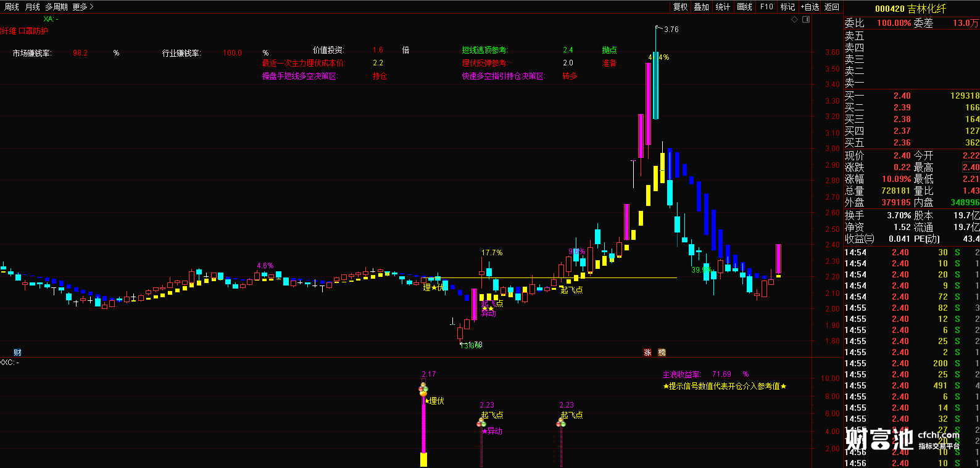Open the 复权 adjustment menu
This screenshot has width=980, height=468.
[680, 7]
